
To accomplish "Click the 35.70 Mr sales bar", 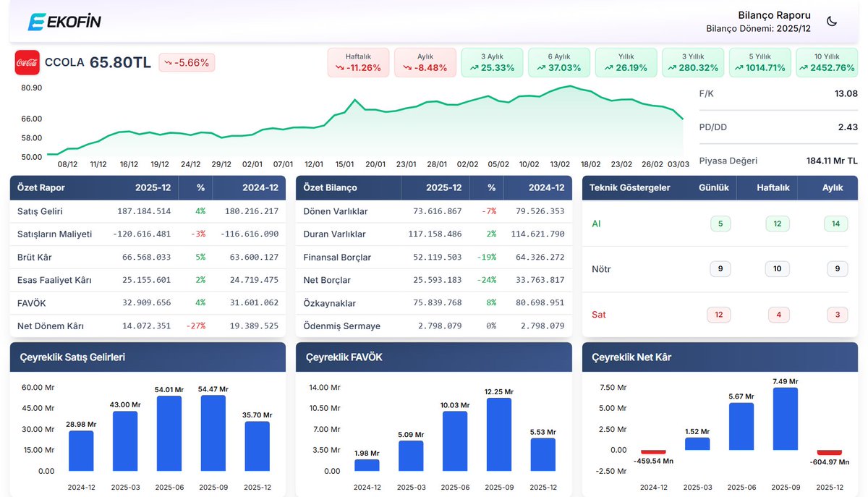I will click(x=258, y=446).
